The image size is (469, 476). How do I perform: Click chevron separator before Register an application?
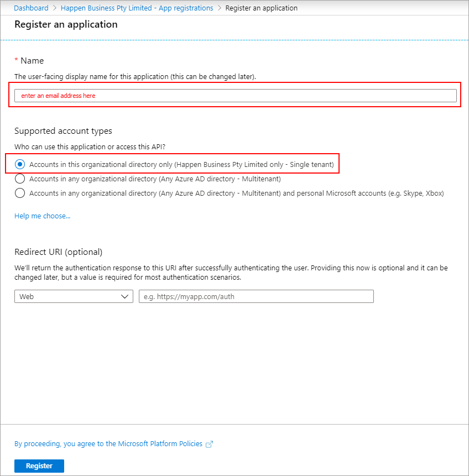click(x=220, y=8)
